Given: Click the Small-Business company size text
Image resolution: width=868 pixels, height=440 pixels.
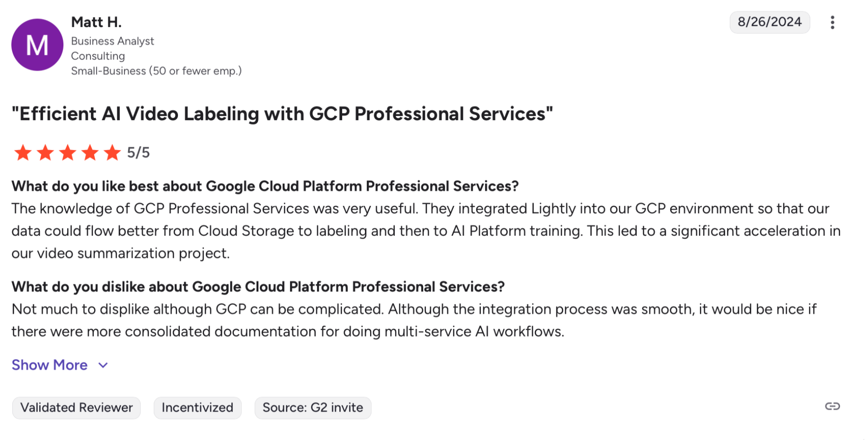Looking at the screenshot, I should point(156,71).
